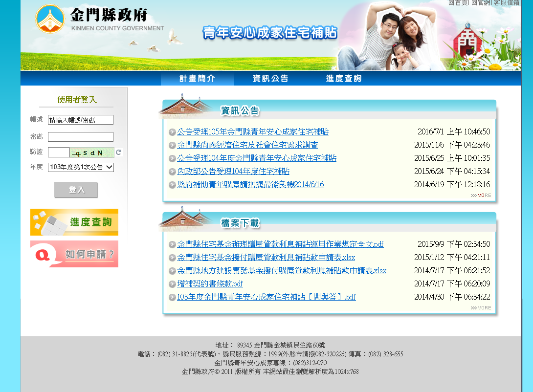Click the MORE icon under 資訊公告
The image size is (533, 392).
[x=481, y=196]
